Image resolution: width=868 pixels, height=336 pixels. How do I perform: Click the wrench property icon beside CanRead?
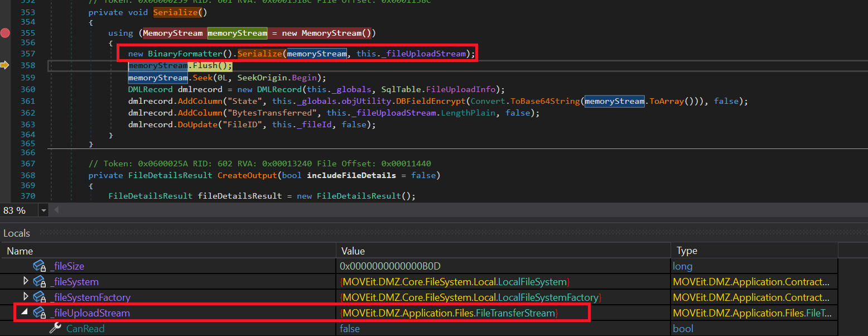tap(55, 329)
